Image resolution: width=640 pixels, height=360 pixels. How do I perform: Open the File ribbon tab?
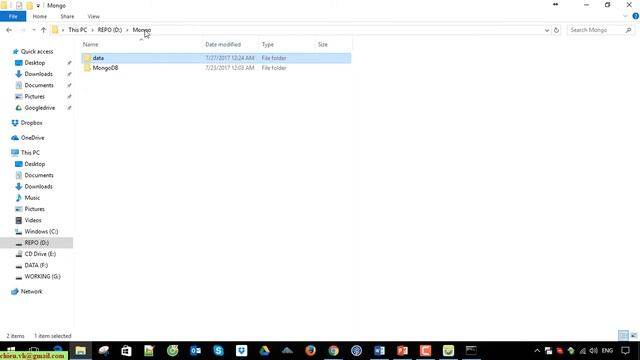tap(13, 16)
